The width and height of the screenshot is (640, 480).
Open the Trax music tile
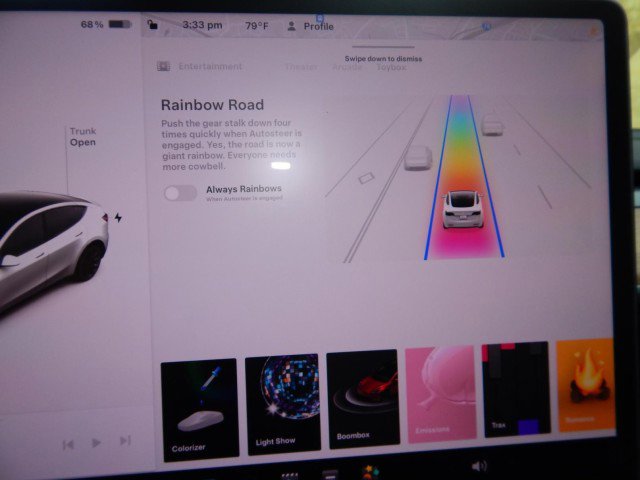point(515,389)
